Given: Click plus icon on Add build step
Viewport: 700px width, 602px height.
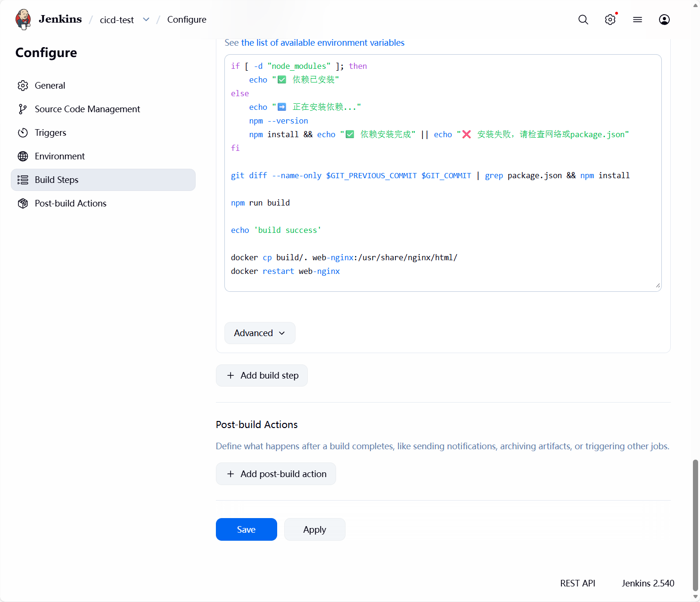Looking at the screenshot, I should 231,375.
